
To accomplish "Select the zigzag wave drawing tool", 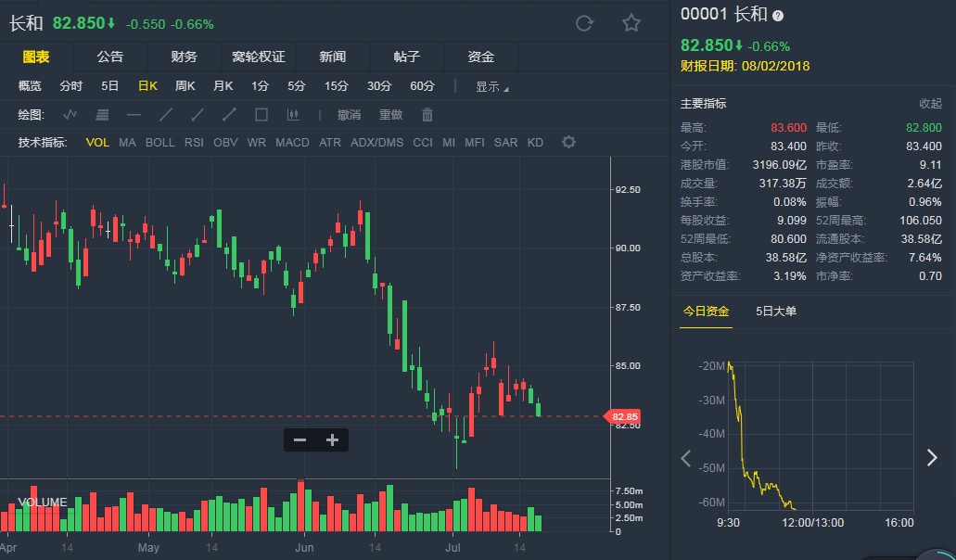I will click(x=70, y=115).
